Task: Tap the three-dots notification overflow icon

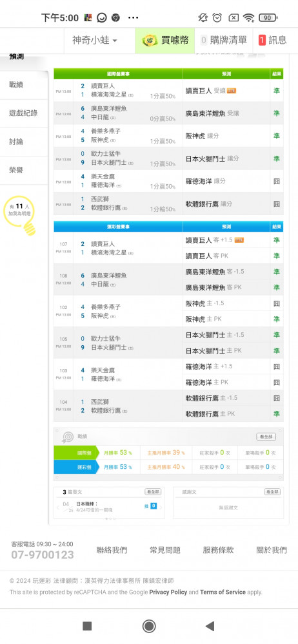Action: pos(134,17)
